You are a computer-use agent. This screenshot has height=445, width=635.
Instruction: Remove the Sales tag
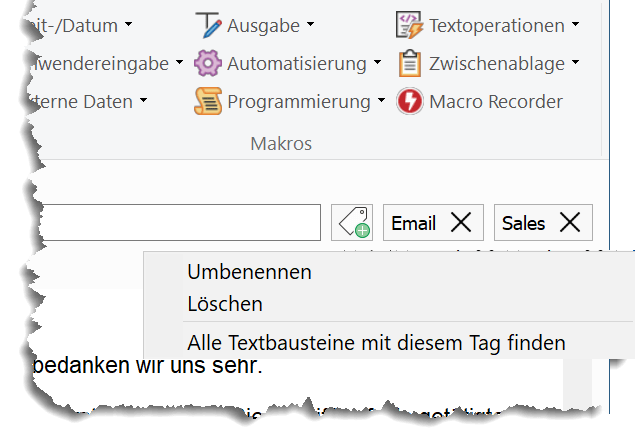(x=570, y=222)
